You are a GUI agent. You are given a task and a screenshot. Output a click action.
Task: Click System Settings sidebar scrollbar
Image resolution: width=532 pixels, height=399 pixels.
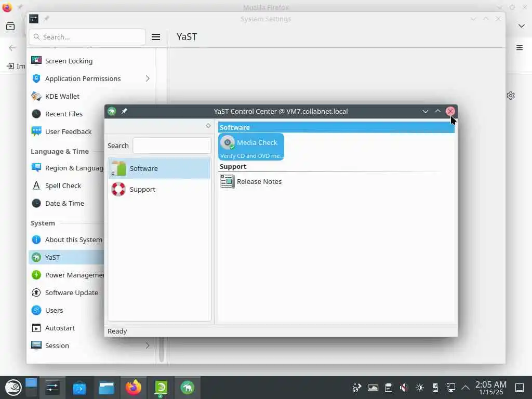162,350
